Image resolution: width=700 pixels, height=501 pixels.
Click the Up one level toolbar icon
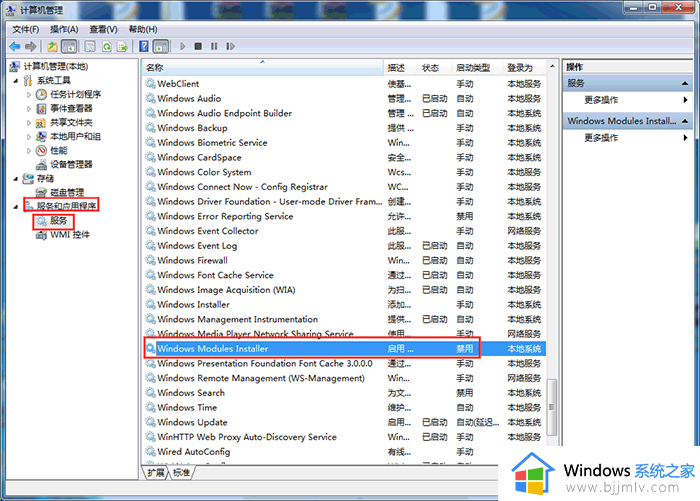click(52, 46)
